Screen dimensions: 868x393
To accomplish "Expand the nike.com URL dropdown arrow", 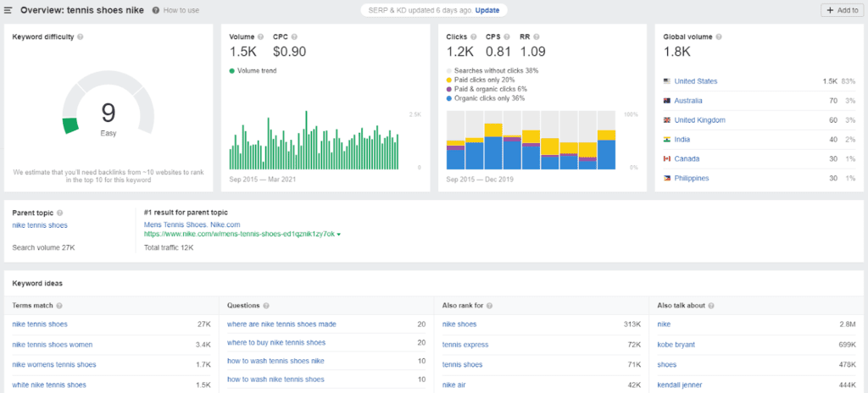I will (338, 235).
